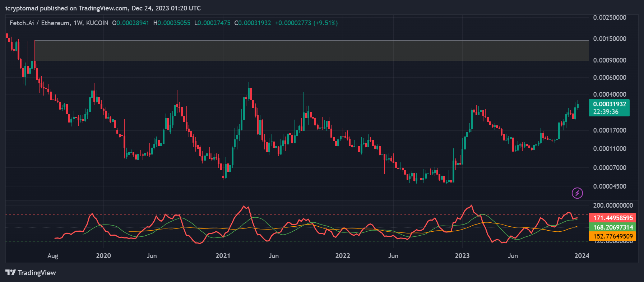Viewport: 644px width, 282px height.
Task: Click the TradingView logo at bottom left
Action: [31, 273]
